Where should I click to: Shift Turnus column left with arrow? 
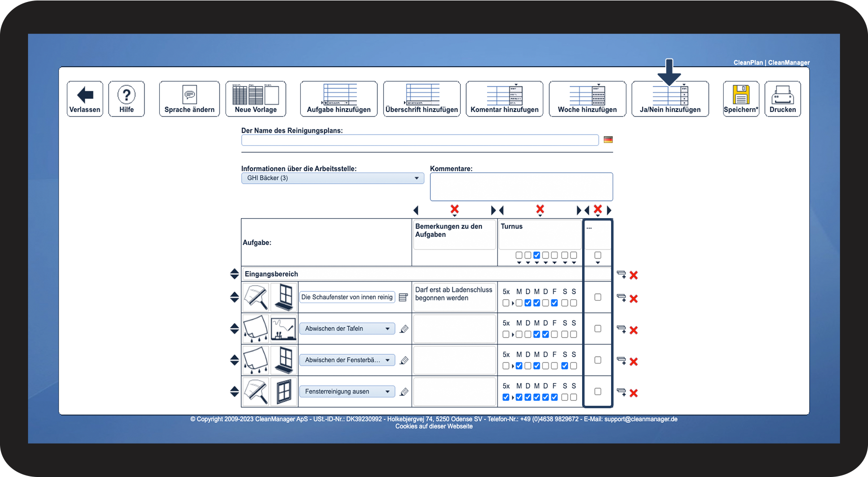[502, 210]
